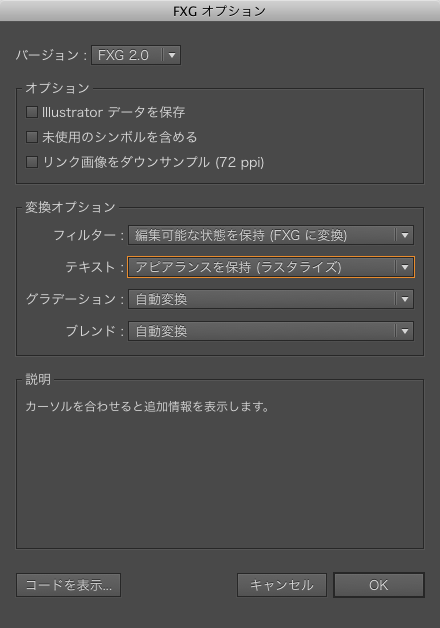Open the バージョン FXG 2.0 dropdown

(136, 55)
